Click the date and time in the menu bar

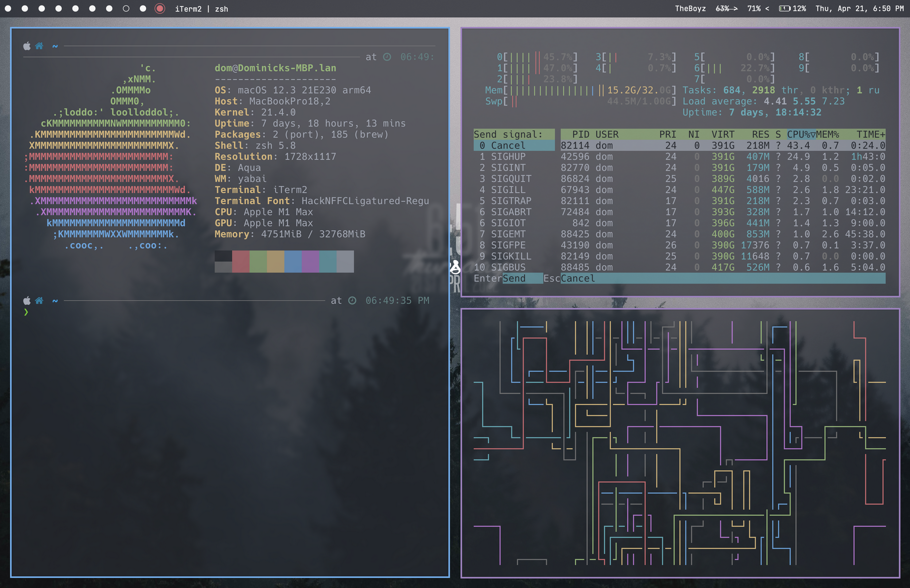tap(860, 8)
